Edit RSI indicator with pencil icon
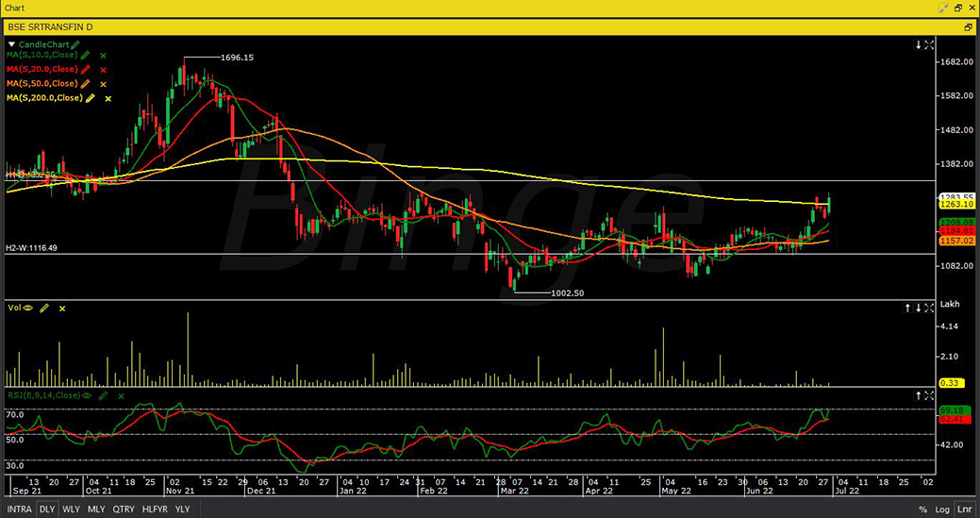 click(x=103, y=395)
